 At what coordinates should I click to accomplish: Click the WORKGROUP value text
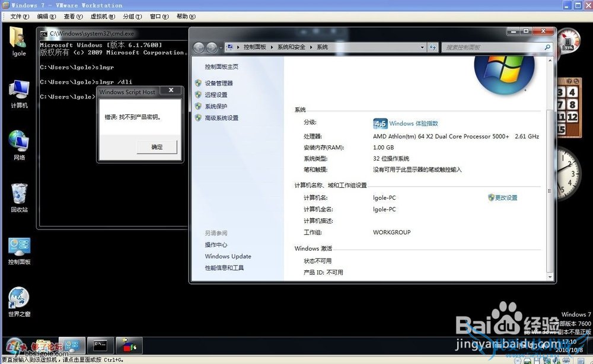(392, 232)
